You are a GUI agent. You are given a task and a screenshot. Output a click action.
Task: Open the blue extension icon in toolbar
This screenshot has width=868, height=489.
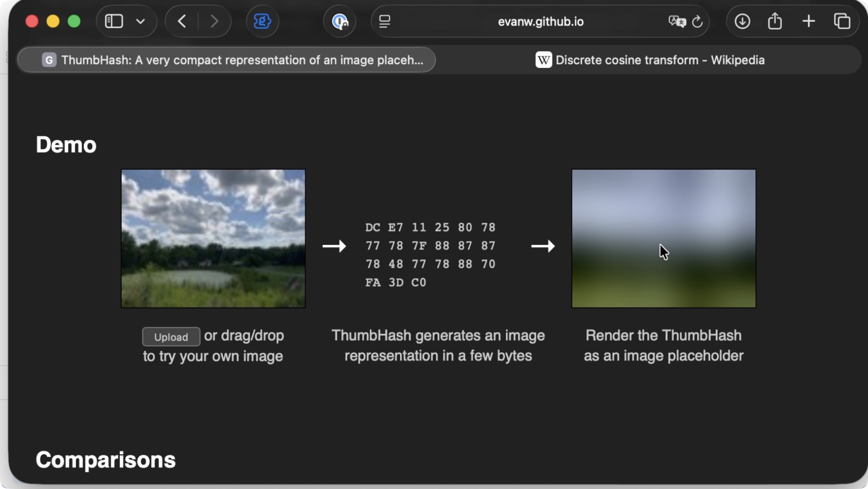pos(262,22)
